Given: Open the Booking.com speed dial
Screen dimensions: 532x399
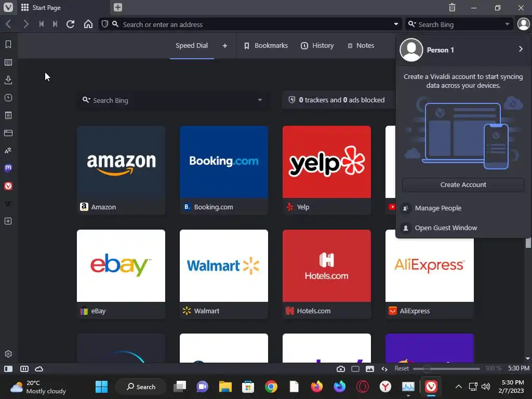Looking at the screenshot, I should click(224, 170).
